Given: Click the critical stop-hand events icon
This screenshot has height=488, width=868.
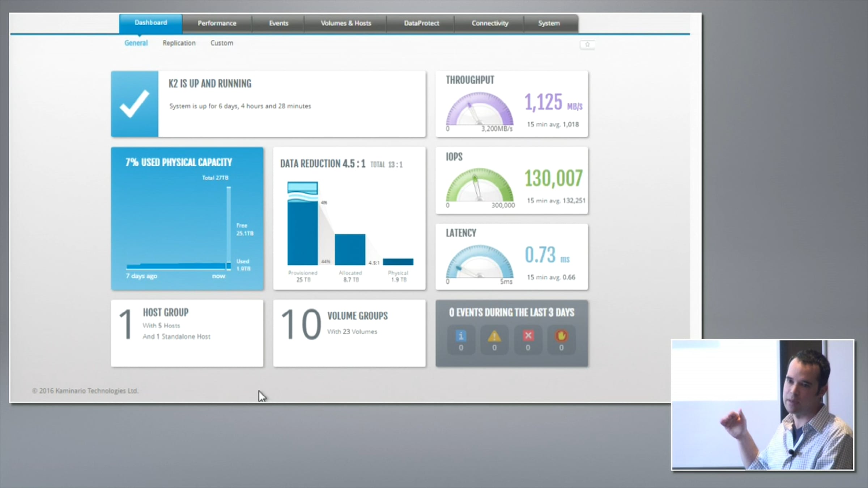Looking at the screenshot, I should pos(561,336).
